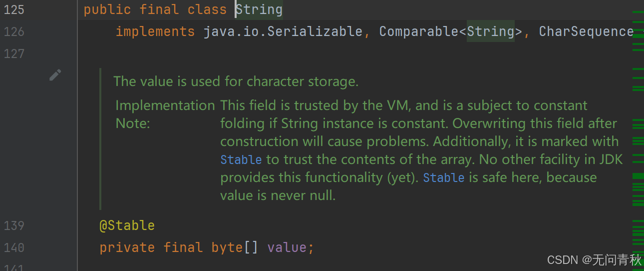Open the Stable link before "is safe here"
Screen dimensions: 644x271
pyautogui.click(x=444, y=177)
